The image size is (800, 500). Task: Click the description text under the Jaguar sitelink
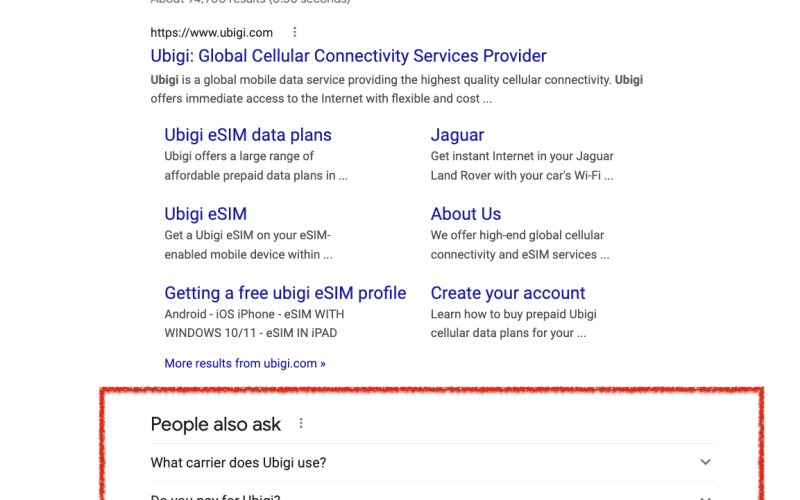click(x=521, y=165)
